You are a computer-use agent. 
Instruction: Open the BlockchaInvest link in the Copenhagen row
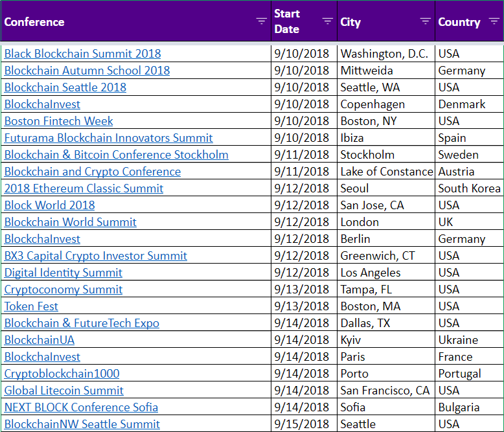pyautogui.click(x=42, y=104)
